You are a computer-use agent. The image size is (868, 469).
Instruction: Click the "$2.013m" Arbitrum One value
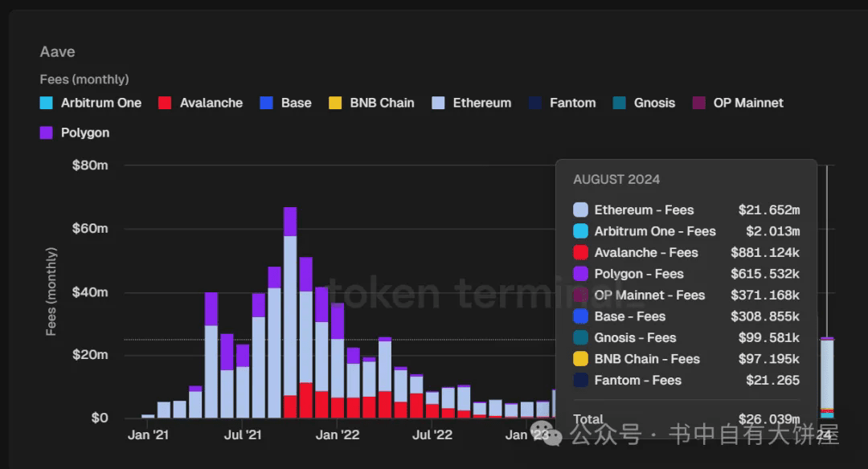tap(773, 231)
